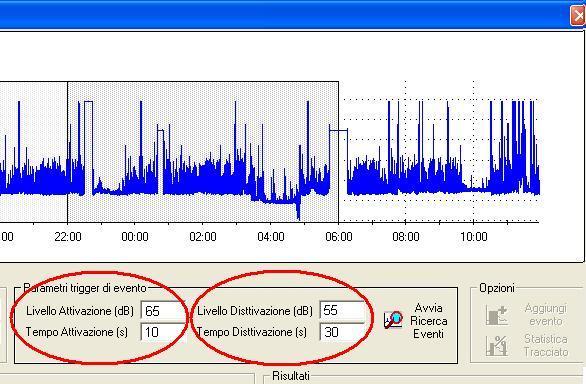Click the 00:00 time axis label
This screenshot has height=384, width=586.
point(135,237)
